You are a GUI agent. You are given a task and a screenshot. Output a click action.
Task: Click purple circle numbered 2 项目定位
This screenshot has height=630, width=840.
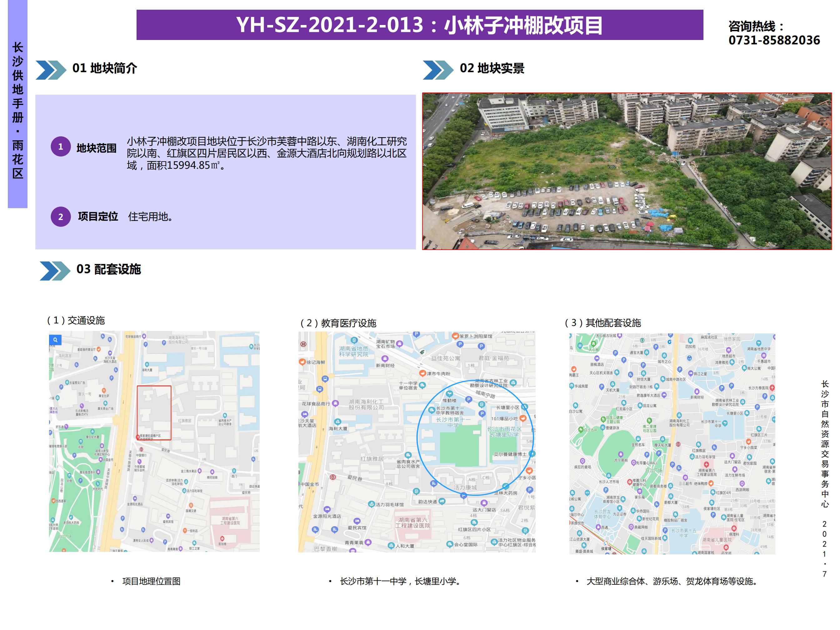pos(61,217)
